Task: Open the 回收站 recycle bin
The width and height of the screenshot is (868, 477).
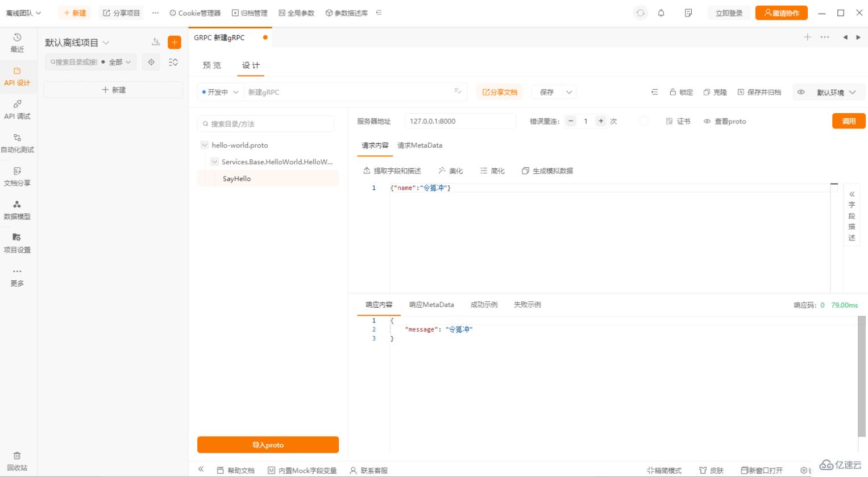Action: 17,461
